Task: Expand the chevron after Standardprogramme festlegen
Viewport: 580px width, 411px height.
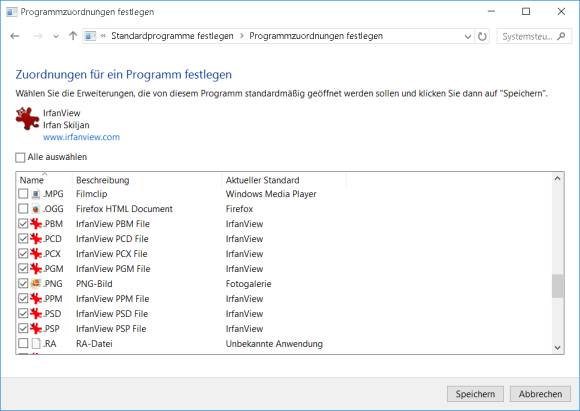Action: pyautogui.click(x=242, y=36)
